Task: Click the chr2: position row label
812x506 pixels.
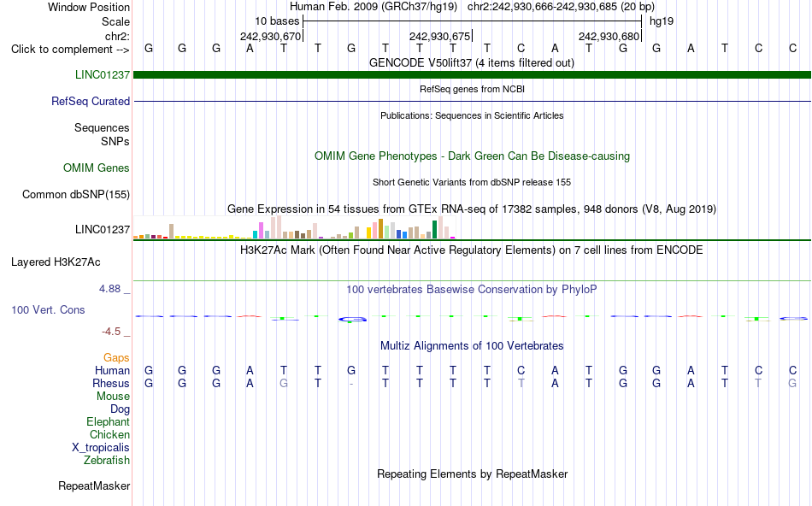Action: (117, 36)
